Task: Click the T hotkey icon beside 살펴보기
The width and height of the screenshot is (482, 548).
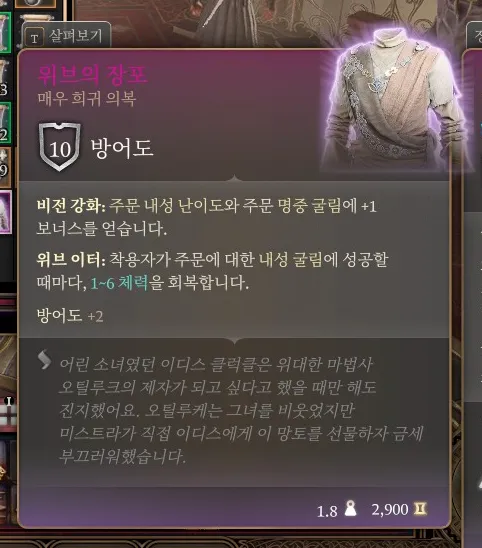Action: tap(34, 37)
